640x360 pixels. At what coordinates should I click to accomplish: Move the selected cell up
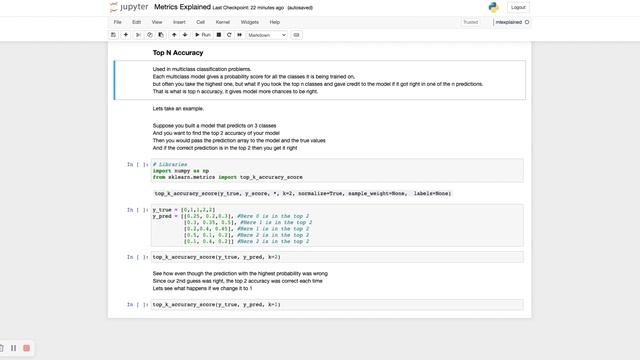pos(174,35)
